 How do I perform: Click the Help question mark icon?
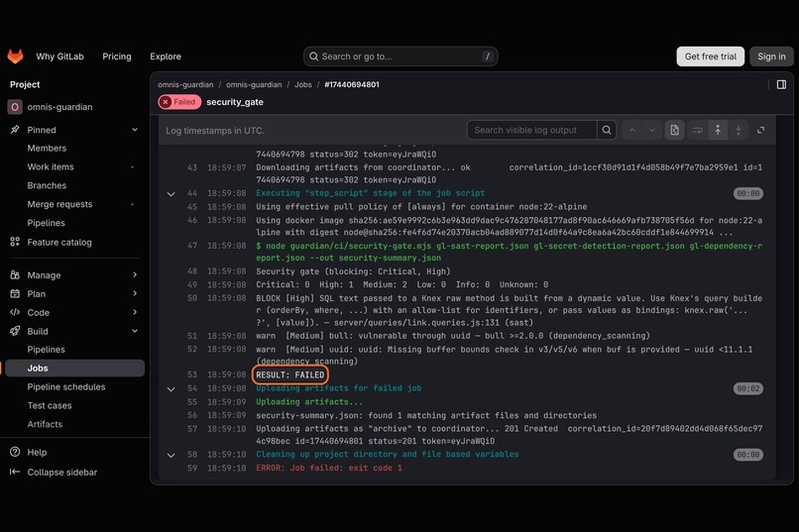[x=15, y=452]
